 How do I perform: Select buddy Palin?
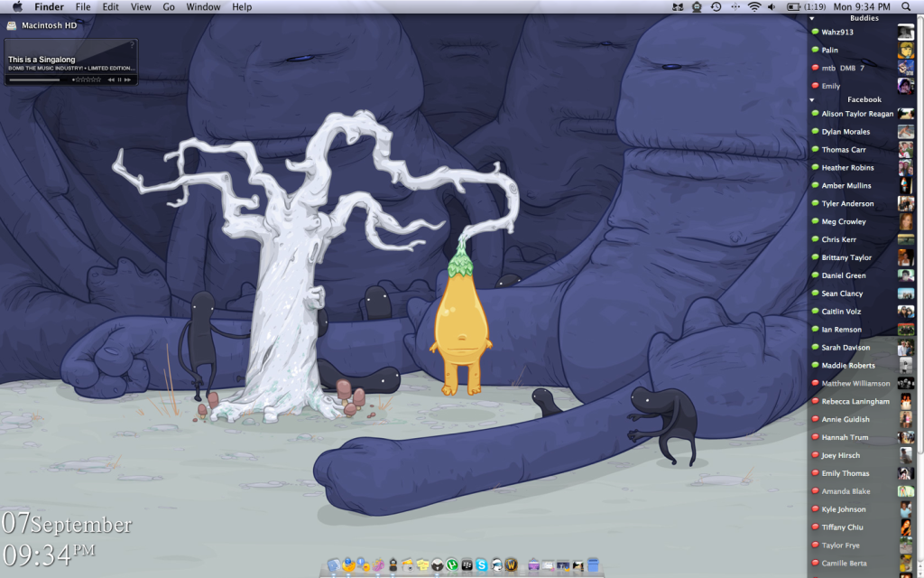pos(862,51)
